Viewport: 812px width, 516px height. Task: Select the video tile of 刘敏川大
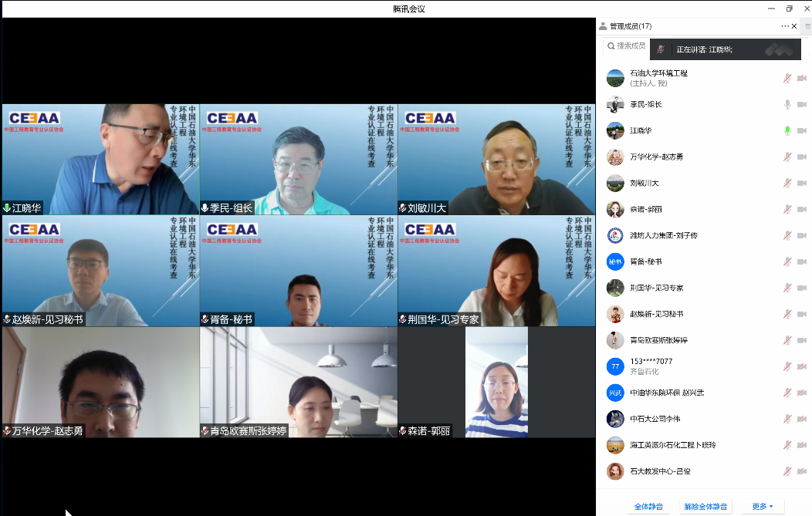496,160
